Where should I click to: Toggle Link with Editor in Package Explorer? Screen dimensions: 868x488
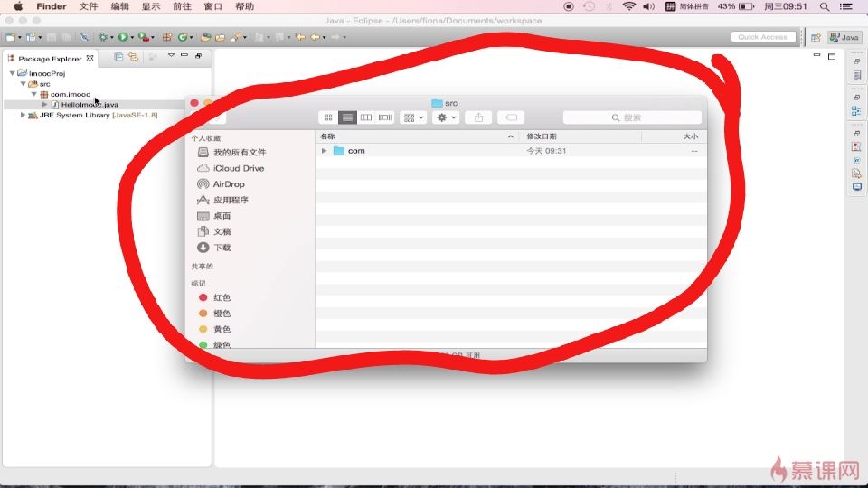point(133,56)
